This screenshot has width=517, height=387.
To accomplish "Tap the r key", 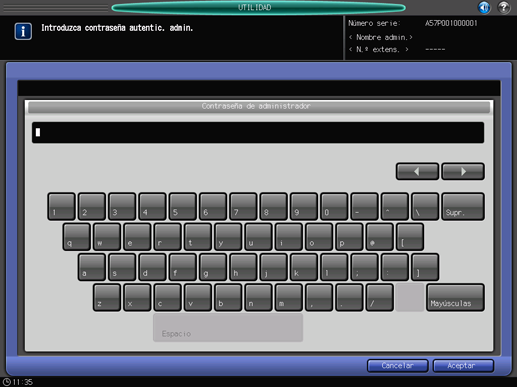I will [168, 237].
